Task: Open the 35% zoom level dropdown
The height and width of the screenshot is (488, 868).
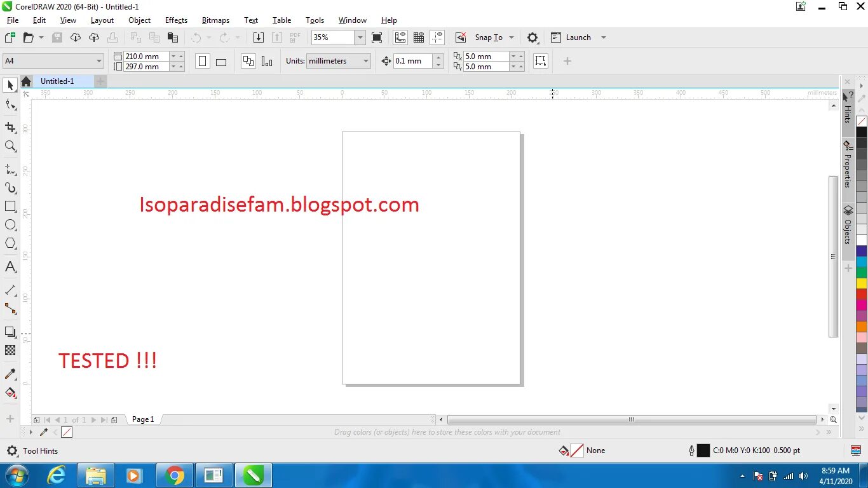Action: tap(360, 37)
